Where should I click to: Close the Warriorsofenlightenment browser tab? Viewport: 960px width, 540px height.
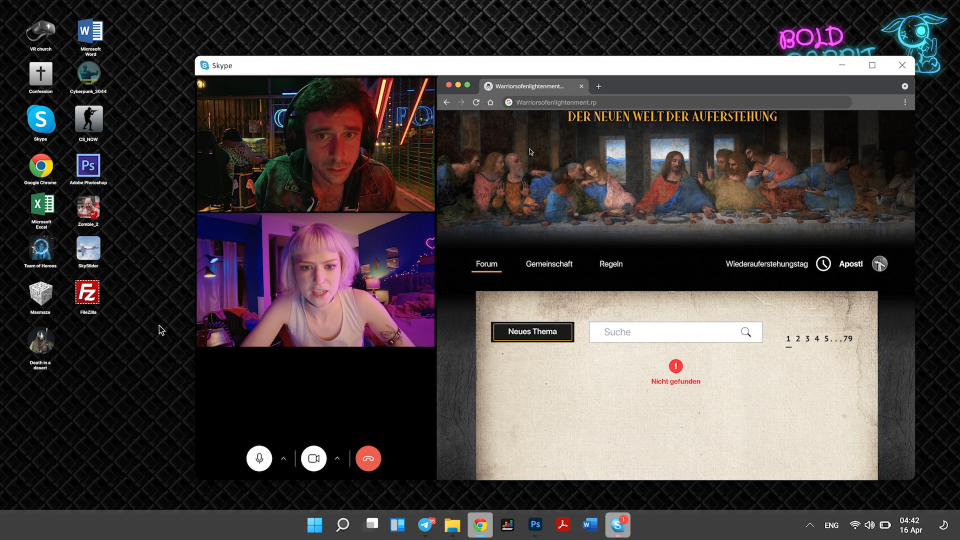[x=581, y=86]
